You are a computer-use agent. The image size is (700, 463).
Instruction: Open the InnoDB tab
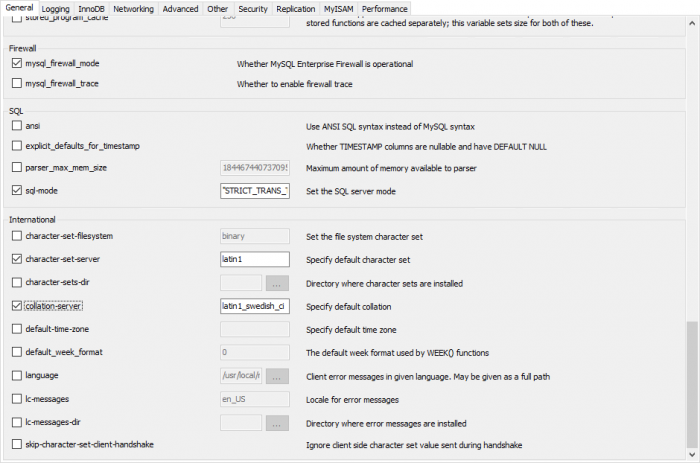pos(92,8)
